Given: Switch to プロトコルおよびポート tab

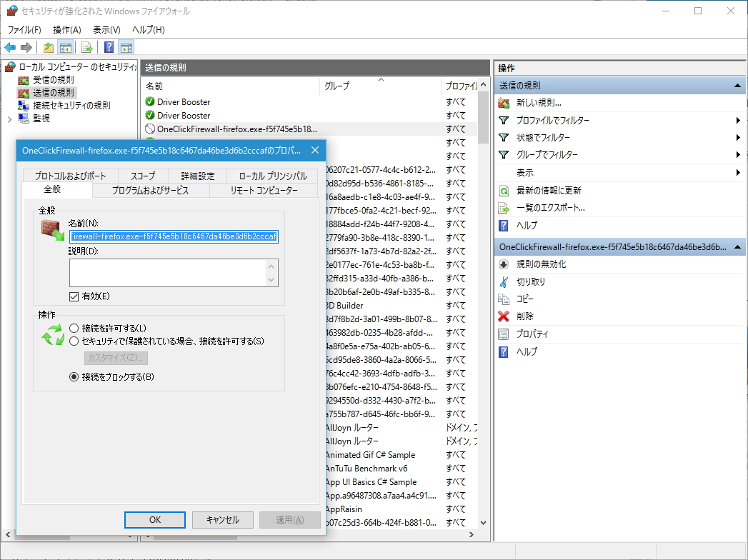Looking at the screenshot, I should (x=70, y=176).
